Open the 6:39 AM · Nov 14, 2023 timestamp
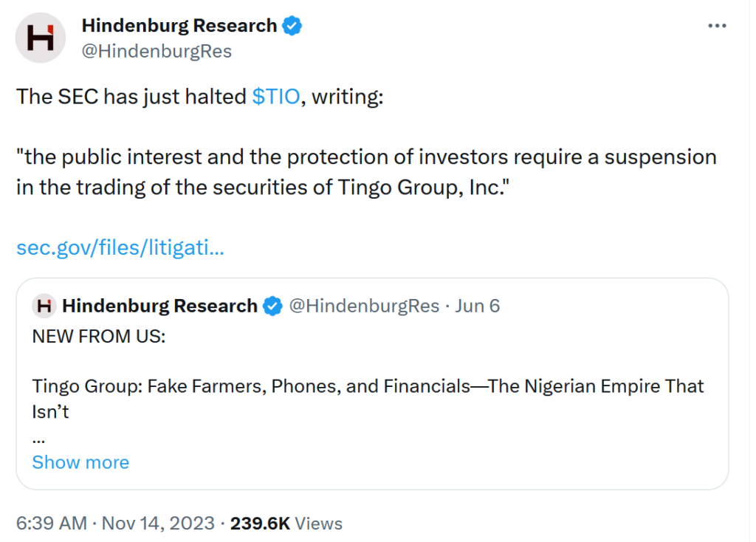 coord(114,524)
